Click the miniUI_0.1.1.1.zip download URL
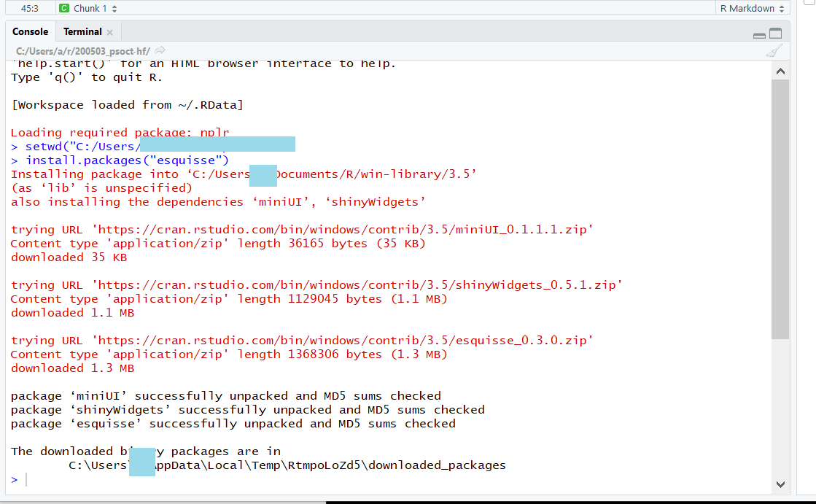The height and width of the screenshot is (504, 816). tap(342, 230)
